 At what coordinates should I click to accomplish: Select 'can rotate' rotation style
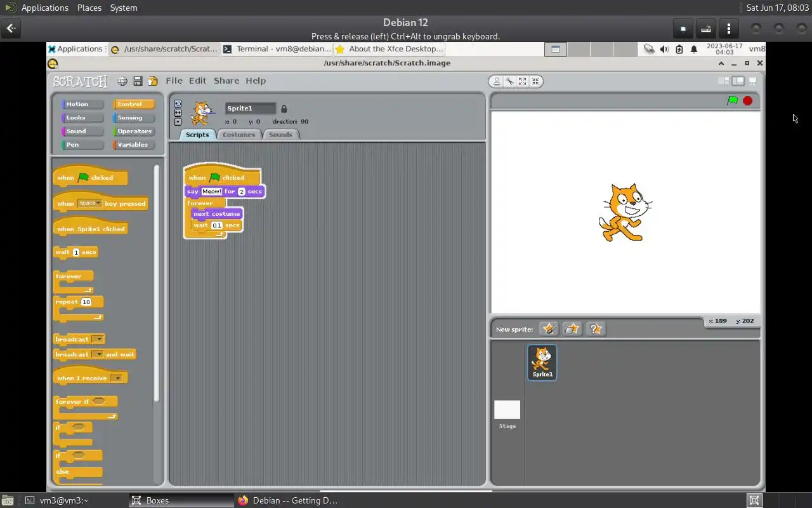(x=178, y=104)
